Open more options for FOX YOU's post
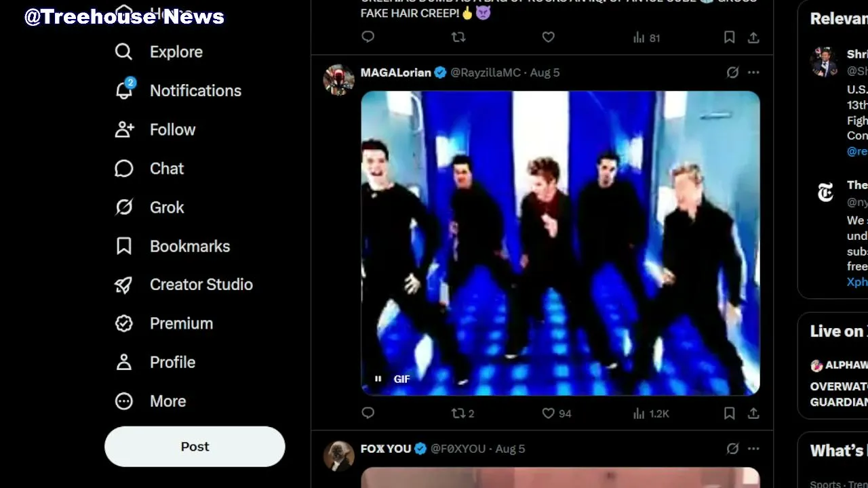The height and width of the screenshot is (488, 868). tap(753, 449)
